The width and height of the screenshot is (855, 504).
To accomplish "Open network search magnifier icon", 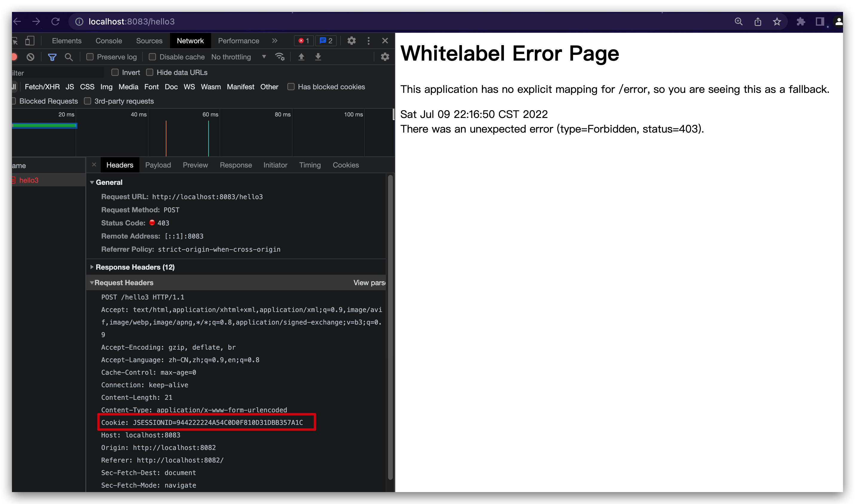I will tap(69, 57).
